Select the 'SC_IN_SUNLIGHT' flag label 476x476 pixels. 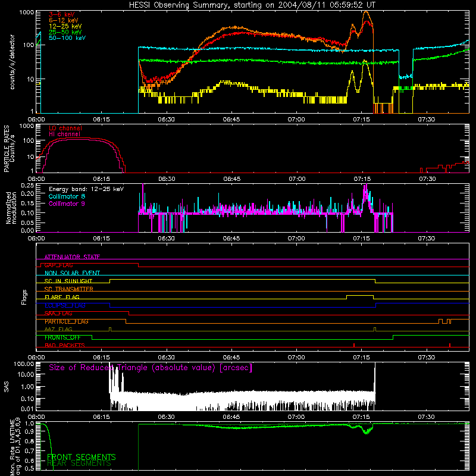68,281
